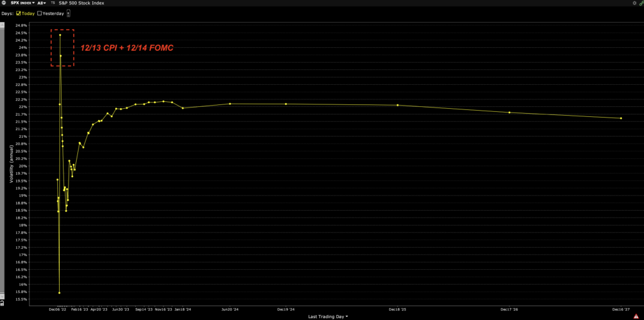
Task: Open the settings gear icon
Action: (634, 3)
